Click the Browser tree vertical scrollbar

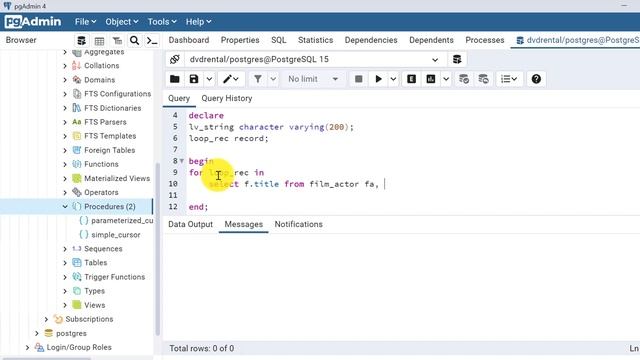tap(158, 249)
